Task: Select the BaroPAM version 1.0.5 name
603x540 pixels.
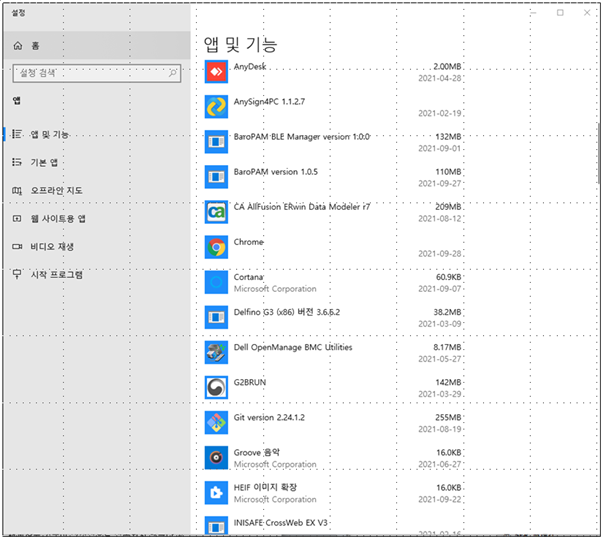Action: [276, 172]
